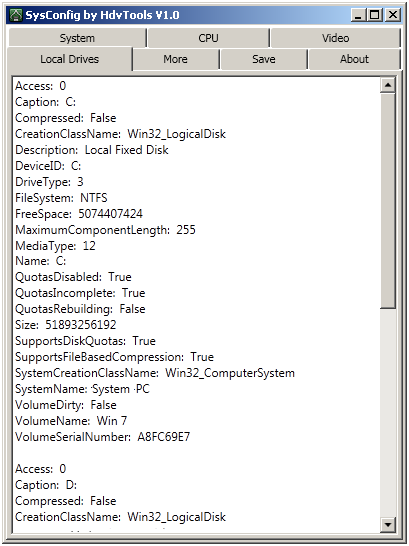Click 'Description: Local Fixed Disk'
This screenshot has height=546, width=409.
[92, 150]
